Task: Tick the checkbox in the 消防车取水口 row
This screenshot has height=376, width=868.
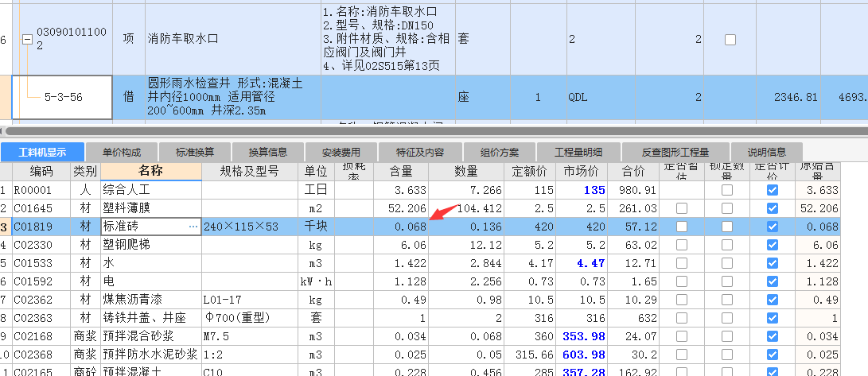Action: coord(730,39)
